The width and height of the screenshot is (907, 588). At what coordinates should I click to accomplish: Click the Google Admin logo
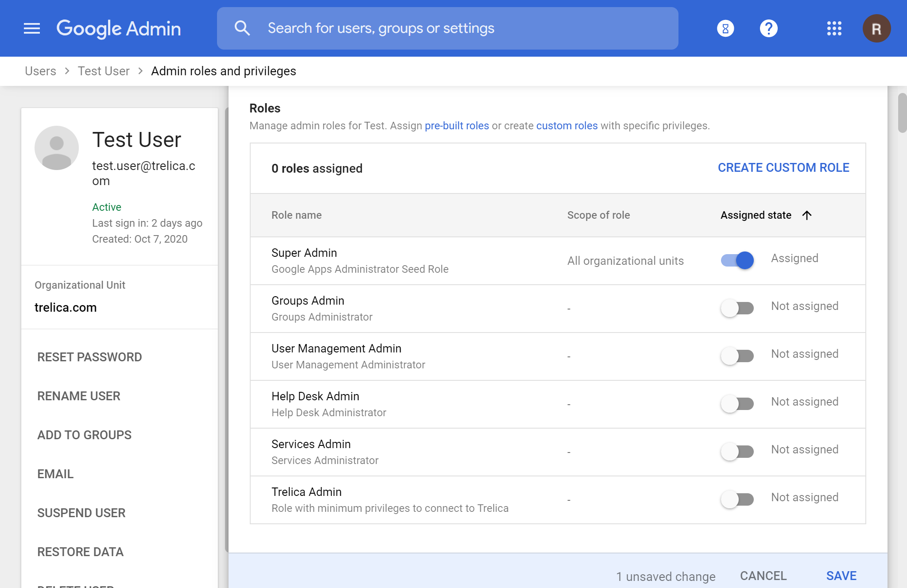click(x=119, y=28)
